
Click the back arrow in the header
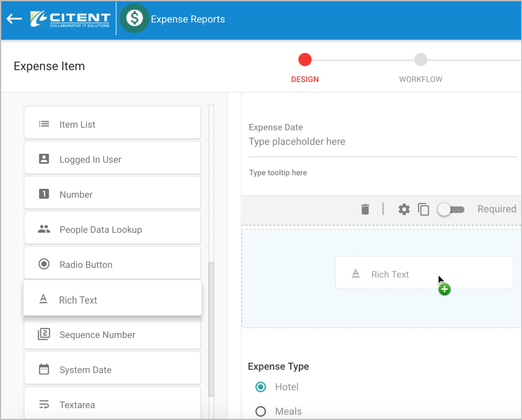pyautogui.click(x=14, y=18)
